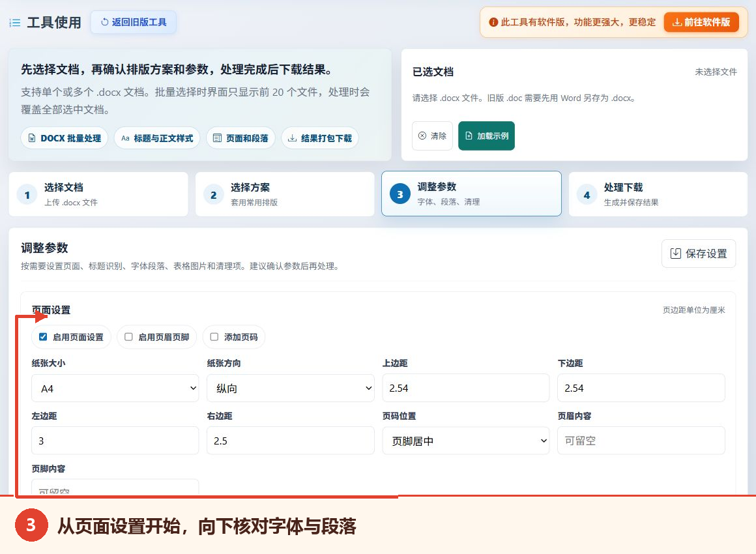756x554 pixels.
Task: Click the 页面设置 section heading
Action: 51,310
